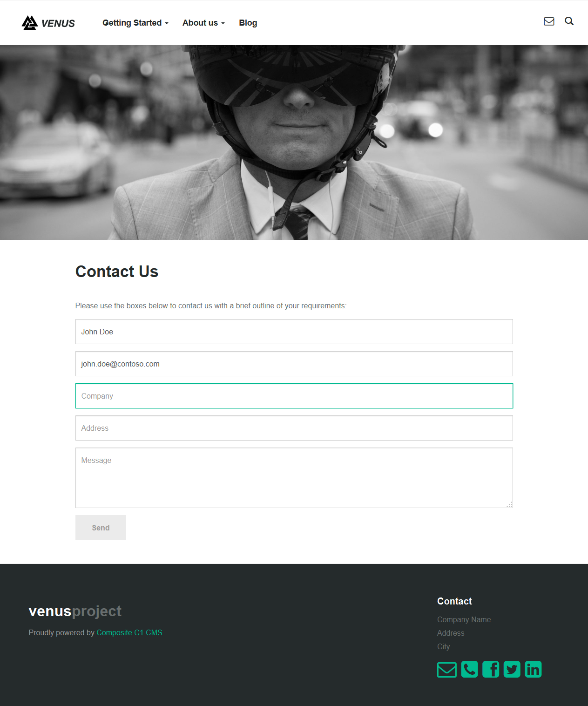
Task: Click the Message box resize handle
Action: (x=510, y=505)
